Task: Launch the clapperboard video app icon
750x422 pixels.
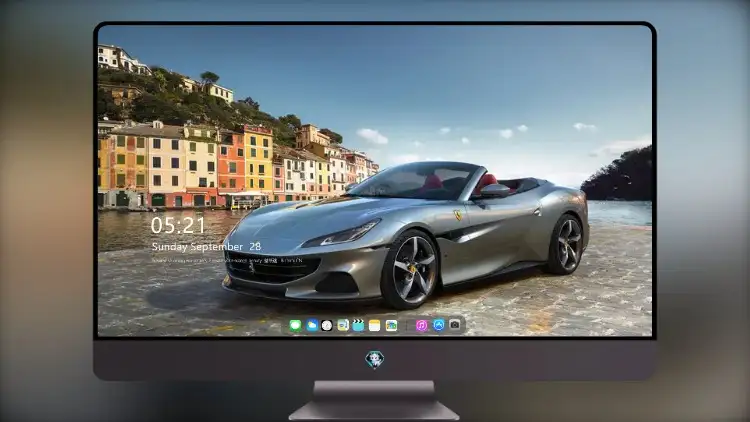Action: point(358,326)
